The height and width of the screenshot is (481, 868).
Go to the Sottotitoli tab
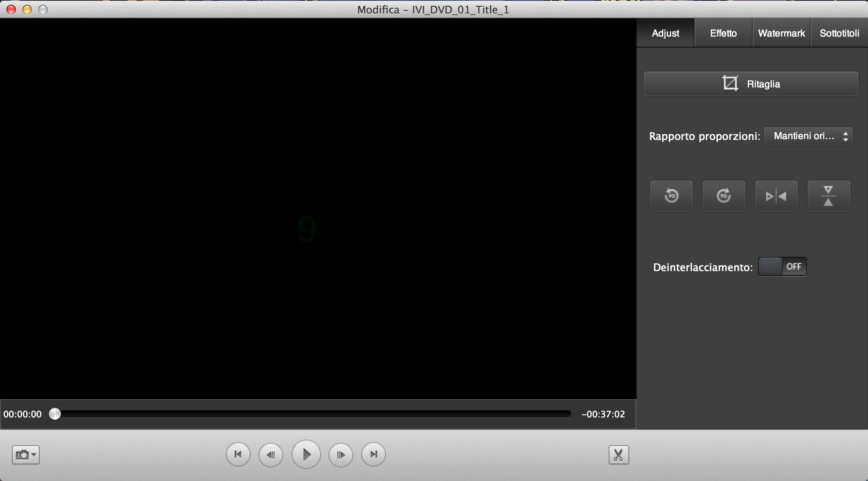point(839,33)
